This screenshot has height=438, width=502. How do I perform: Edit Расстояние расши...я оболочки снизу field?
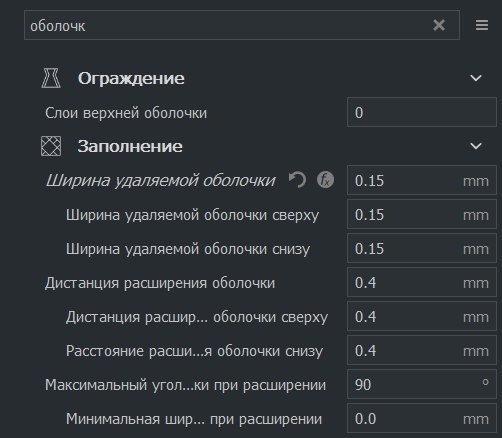[x=422, y=350]
